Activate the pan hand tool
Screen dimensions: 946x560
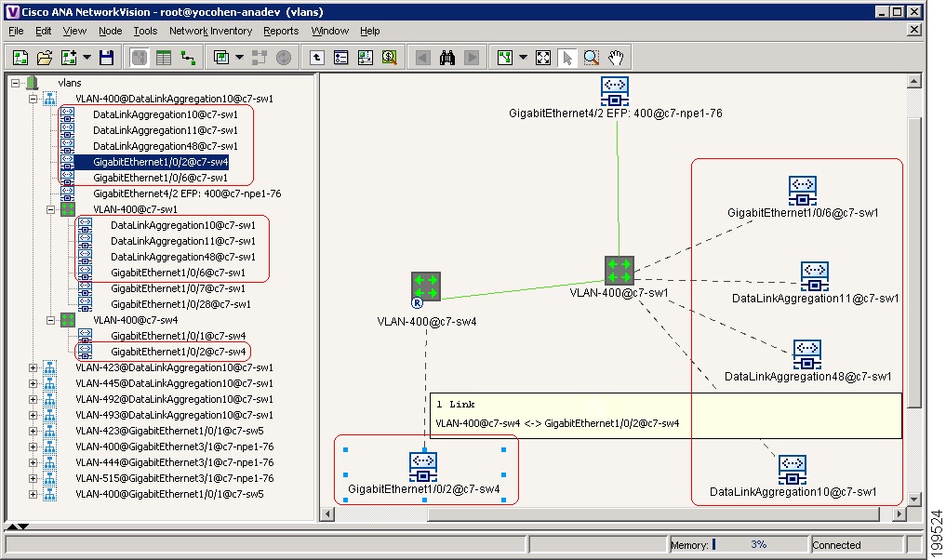click(616, 58)
